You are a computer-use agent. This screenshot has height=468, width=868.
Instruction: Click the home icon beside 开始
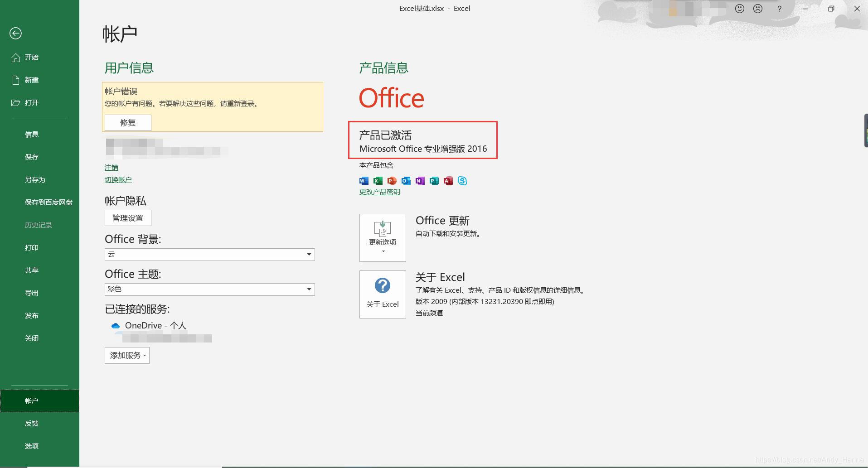[x=16, y=58]
